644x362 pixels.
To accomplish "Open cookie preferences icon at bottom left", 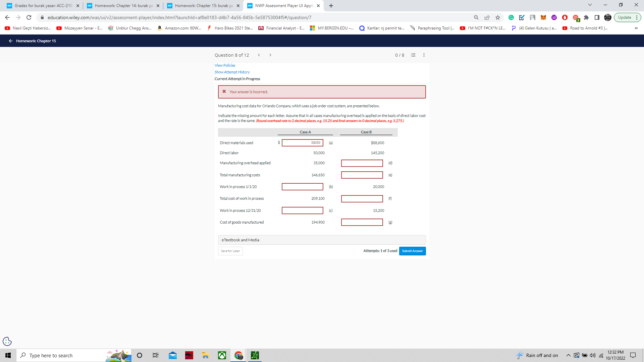I will click(7, 341).
